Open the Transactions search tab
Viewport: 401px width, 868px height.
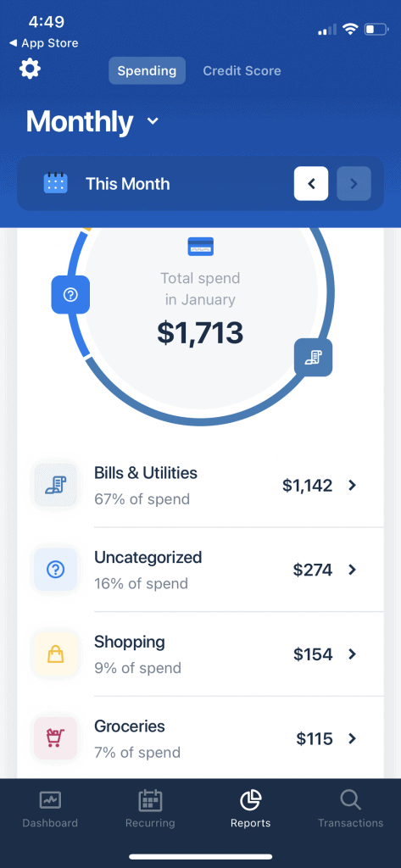pos(351,809)
